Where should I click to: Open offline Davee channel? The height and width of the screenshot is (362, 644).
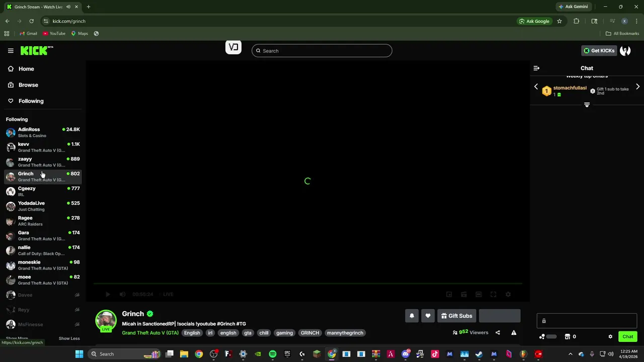click(42, 295)
